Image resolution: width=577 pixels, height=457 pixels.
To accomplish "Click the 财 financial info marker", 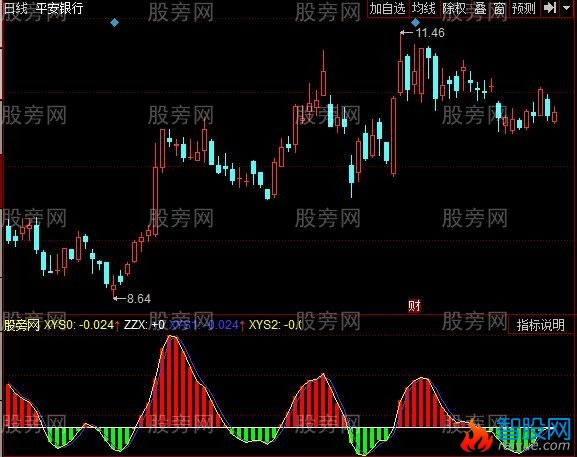I will coord(414,306).
